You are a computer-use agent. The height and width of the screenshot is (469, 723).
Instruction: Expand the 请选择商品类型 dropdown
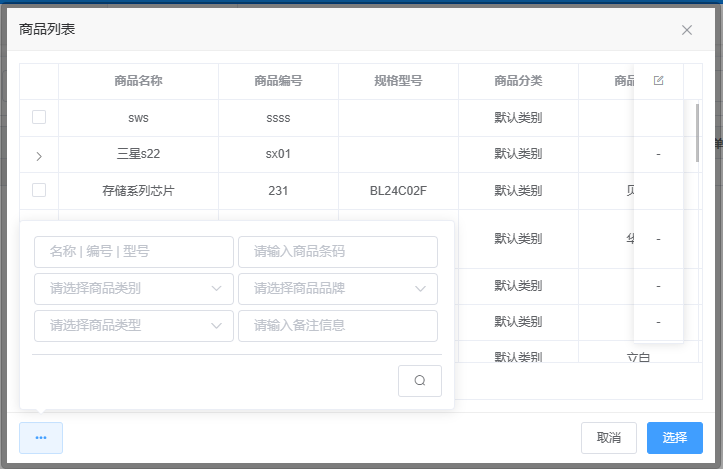click(x=134, y=325)
